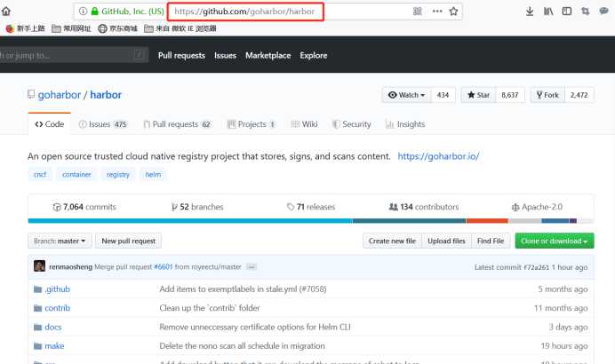Open the 来自 微软 IE 浏览器 bookmark folder
615x364 pixels.
click(x=180, y=28)
